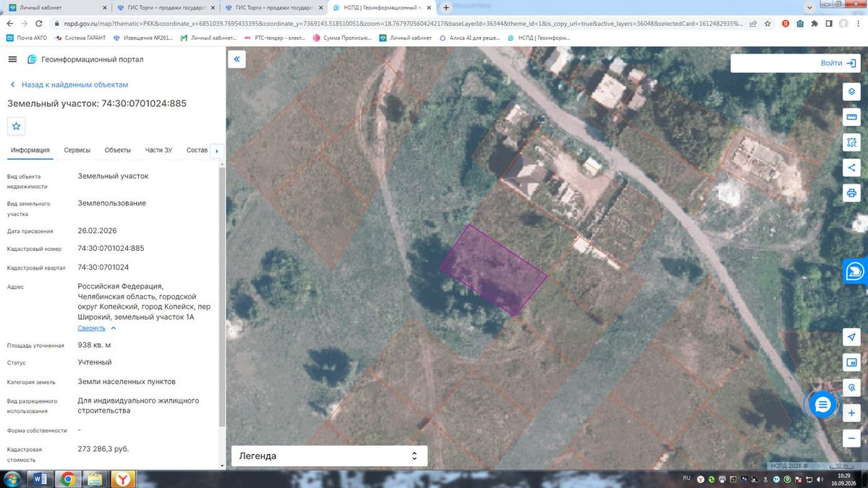Click the cadastral cost 273 286,3 руб.

[x=103, y=449]
